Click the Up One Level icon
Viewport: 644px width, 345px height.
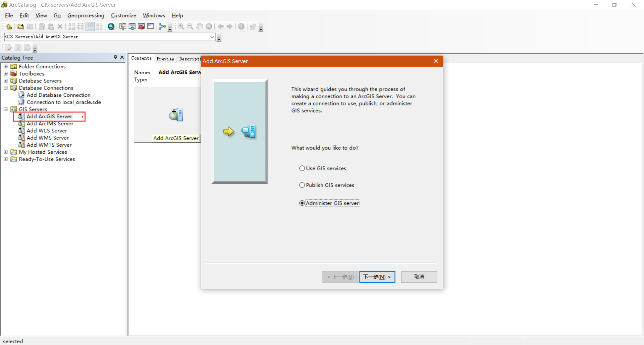pos(9,26)
